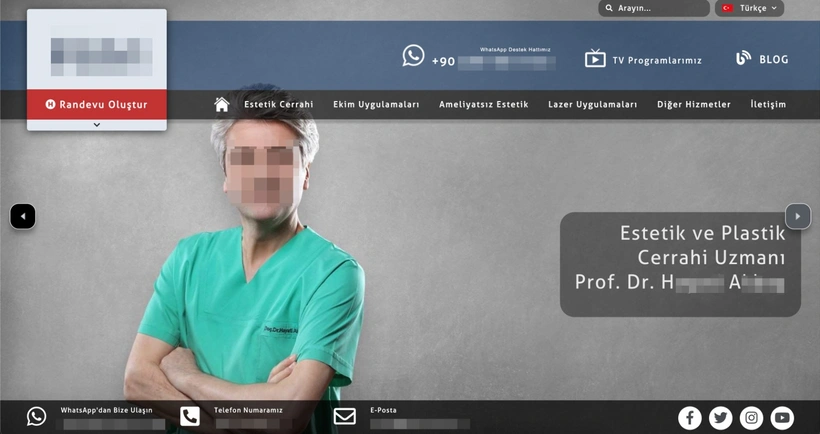Expand the chevron below Randevu Oluştur
820x434 pixels.
97,125
